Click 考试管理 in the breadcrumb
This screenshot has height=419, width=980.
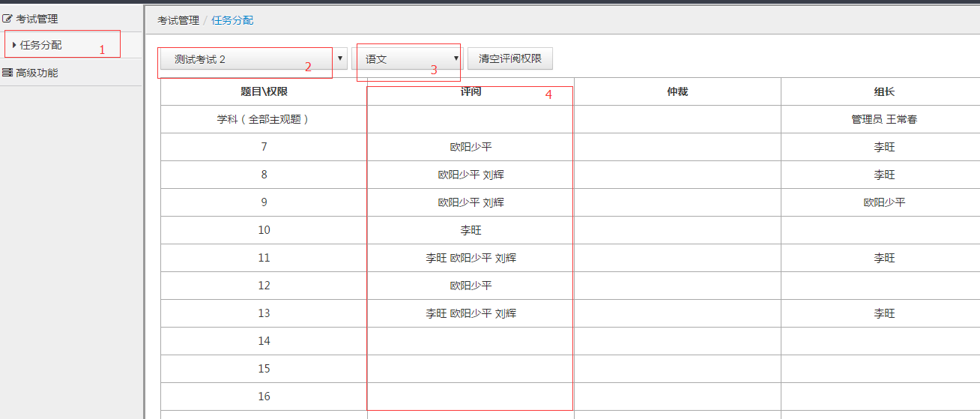[178, 20]
